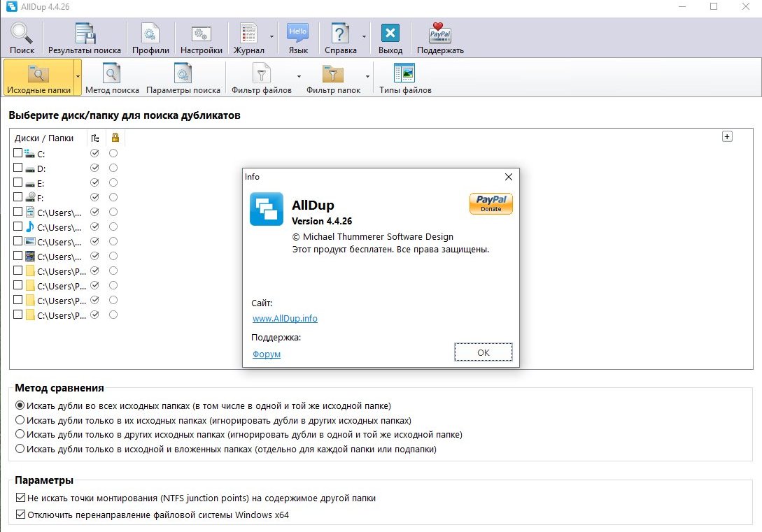Image resolution: width=762 pixels, height=532 pixels.
Task: Open the www.AllDup.info link
Action: click(x=285, y=318)
